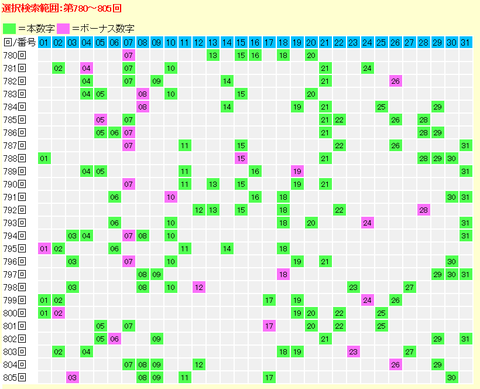
Task: Click pink bonus 26 in row 804回
Action: tap(395, 365)
